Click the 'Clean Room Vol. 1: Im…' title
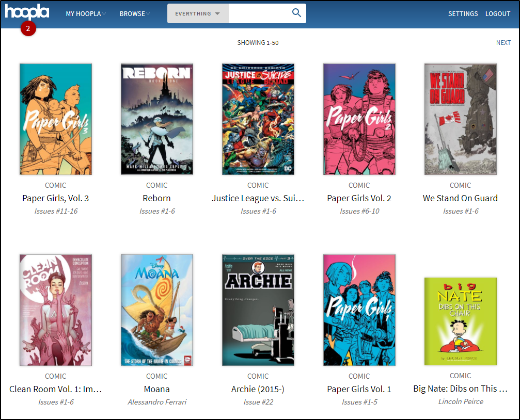This screenshot has height=420, width=520. click(x=56, y=389)
